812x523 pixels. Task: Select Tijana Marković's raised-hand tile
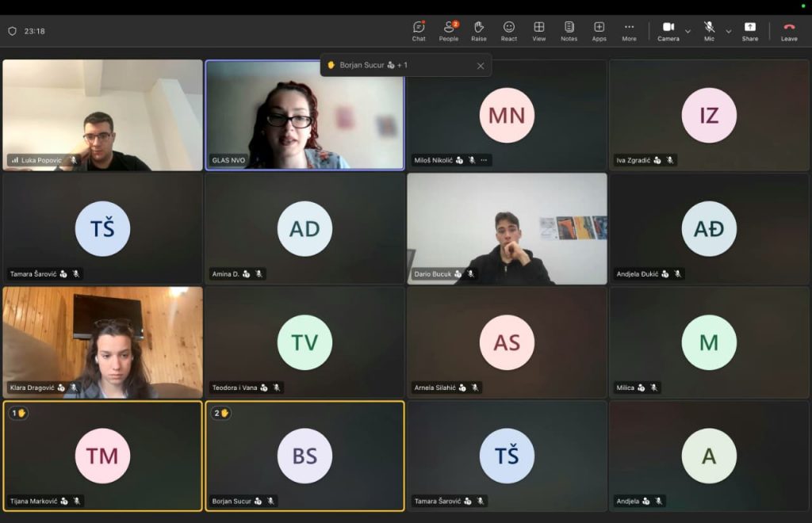point(102,456)
